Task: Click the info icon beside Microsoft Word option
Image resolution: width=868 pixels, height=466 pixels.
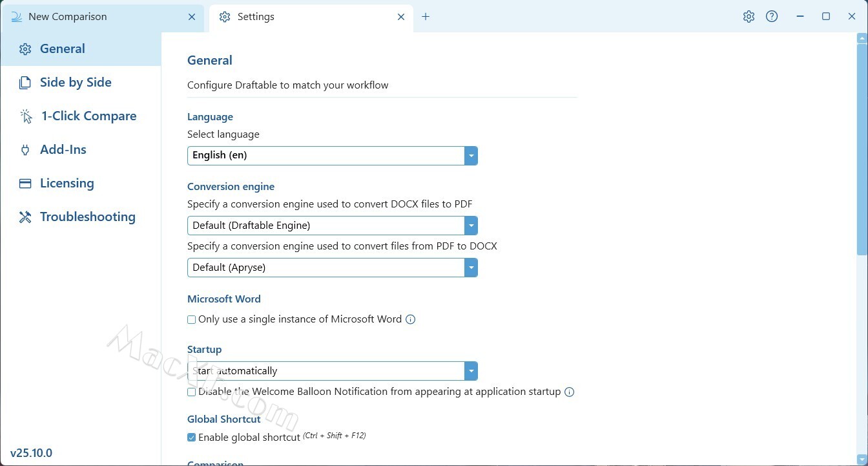Action: [x=410, y=319]
